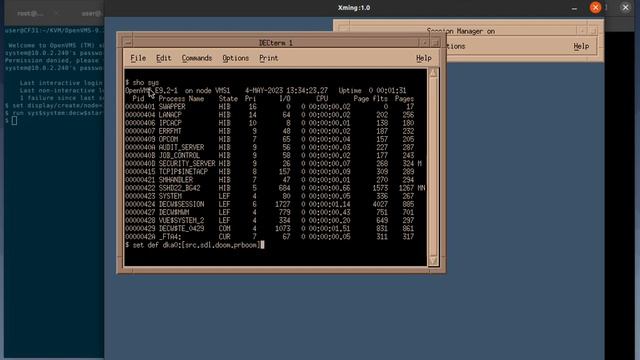The image size is (640, 360).
Task: Click the DECW$TE_0429 process row
Action: (x=270, y=229)
